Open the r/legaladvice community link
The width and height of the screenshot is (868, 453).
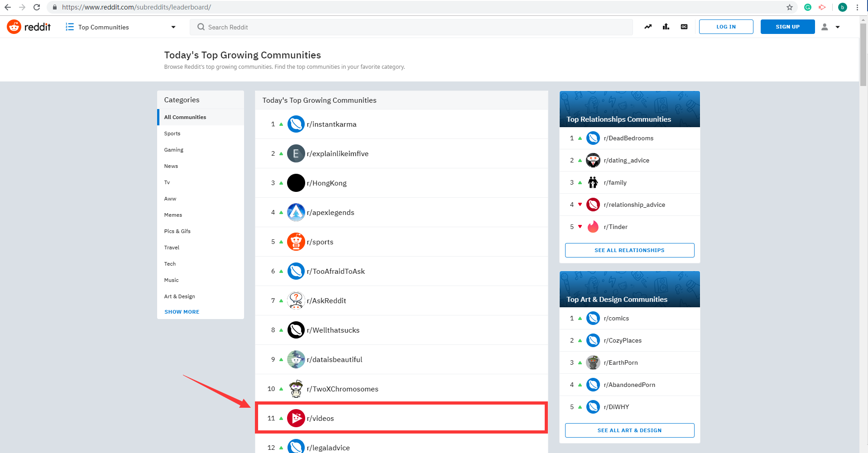328,448
